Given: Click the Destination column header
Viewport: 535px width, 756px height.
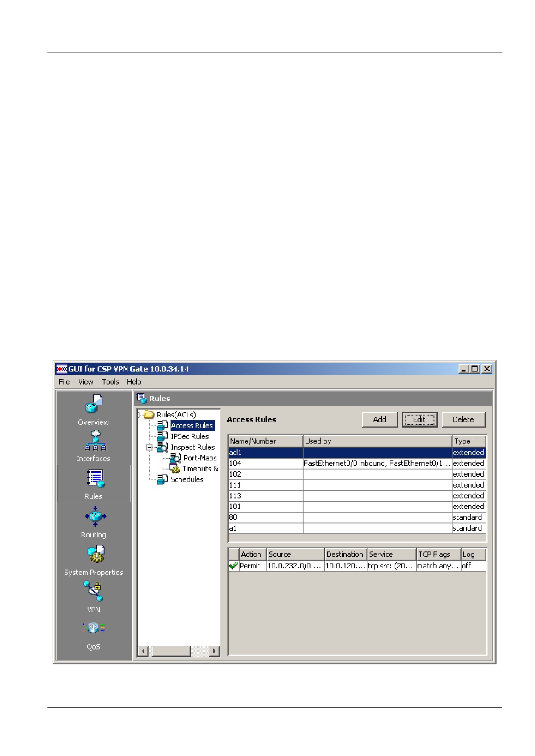Looking at the screenshot, I should [x=345, y=554].
